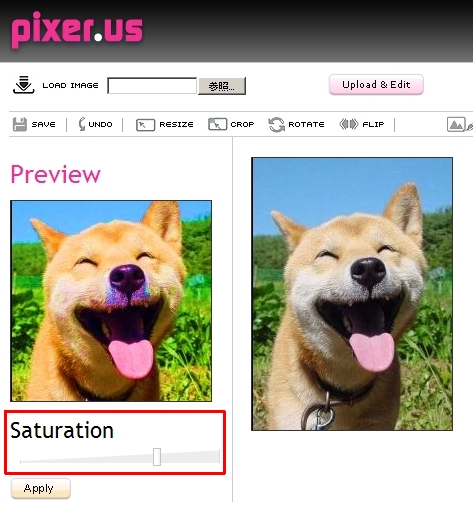The height and width of the screenshot is (507, 473).
Task: Click the Rotate arrows icon
Action: (x=276, y=125)
